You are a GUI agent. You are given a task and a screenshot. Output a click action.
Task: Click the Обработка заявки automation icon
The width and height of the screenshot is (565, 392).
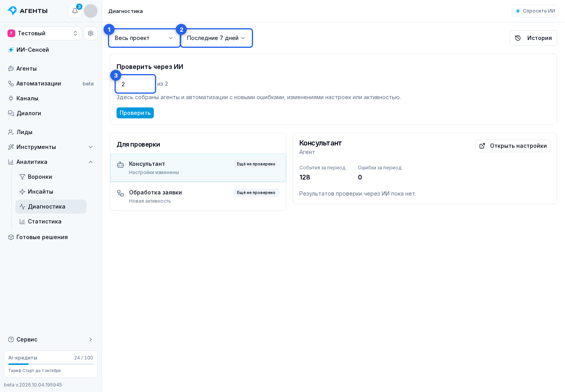[120, 193]
